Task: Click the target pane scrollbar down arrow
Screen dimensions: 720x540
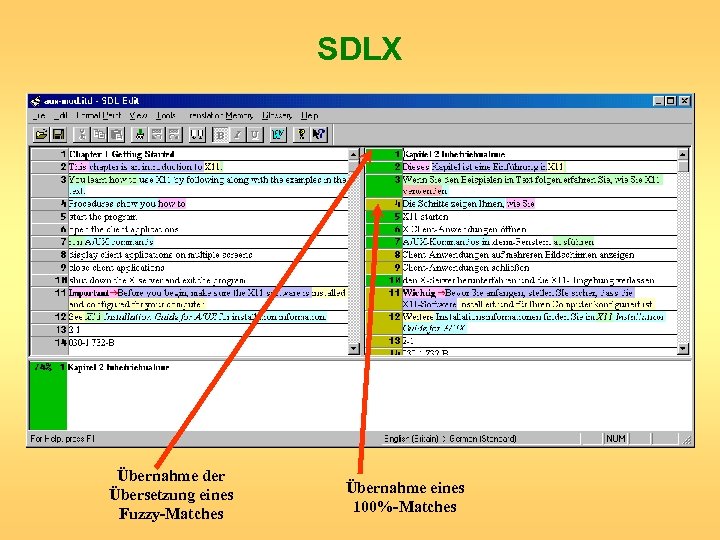Action: click(683, 349)
